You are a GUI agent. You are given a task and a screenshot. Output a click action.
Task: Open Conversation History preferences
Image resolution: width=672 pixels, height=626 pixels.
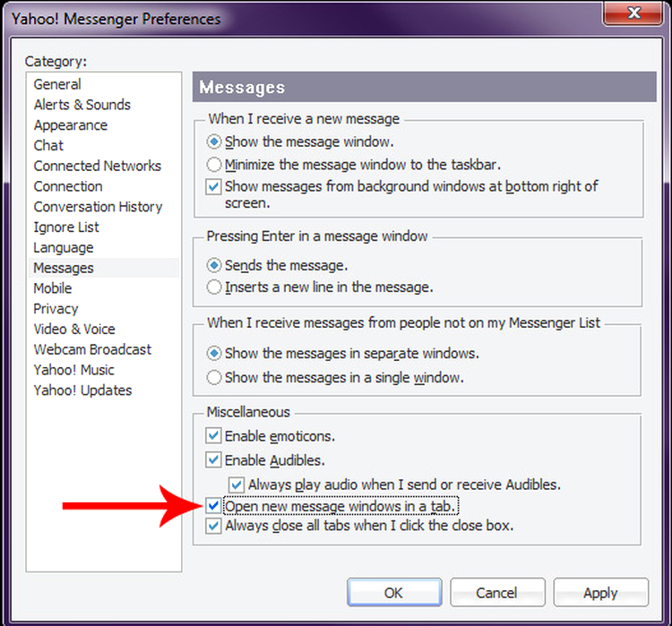coord(99,207)
